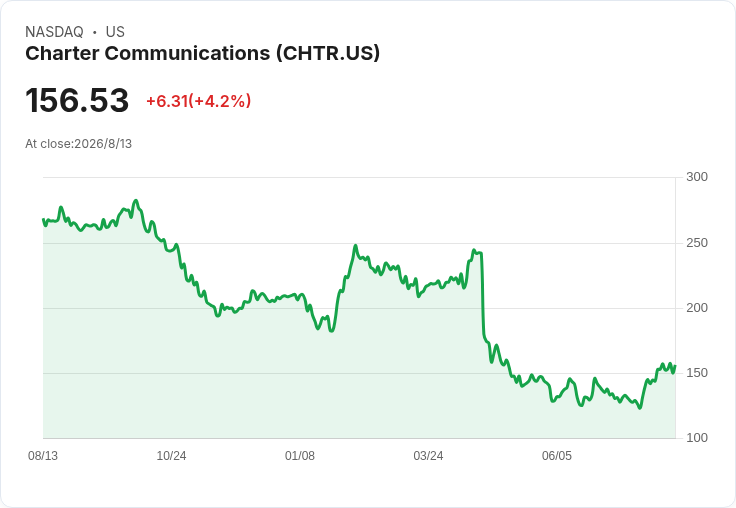Click the latest data point at chart's end

click(675, 366)
